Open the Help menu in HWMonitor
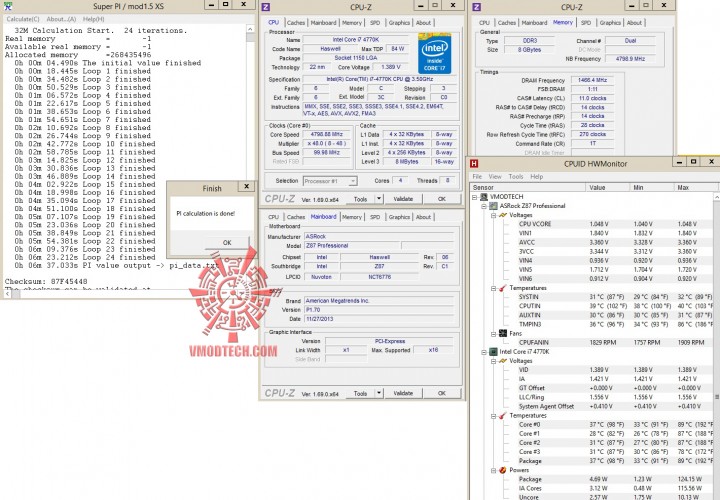 pyautogui.click(x=536, y=176)
